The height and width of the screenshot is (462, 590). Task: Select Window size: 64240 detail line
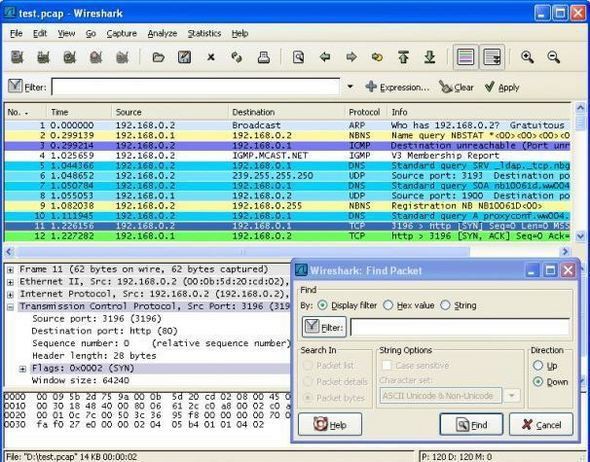[x=81, y=380]
